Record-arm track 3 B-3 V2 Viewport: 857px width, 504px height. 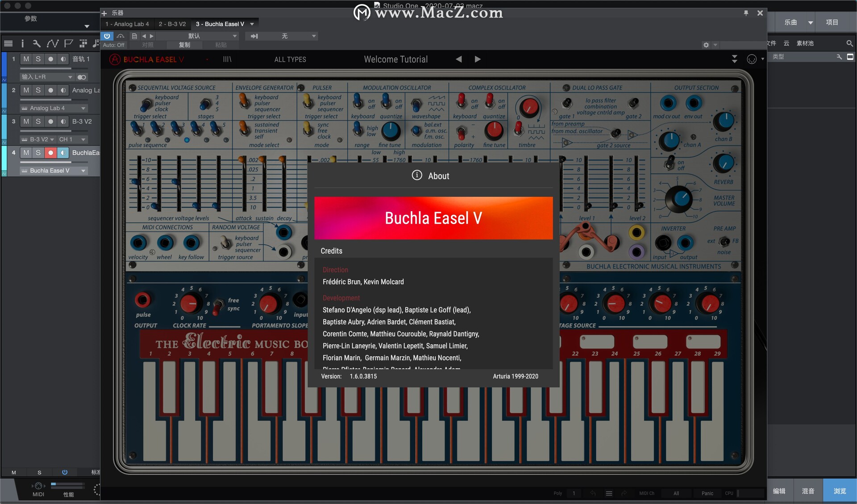[50, 121]
